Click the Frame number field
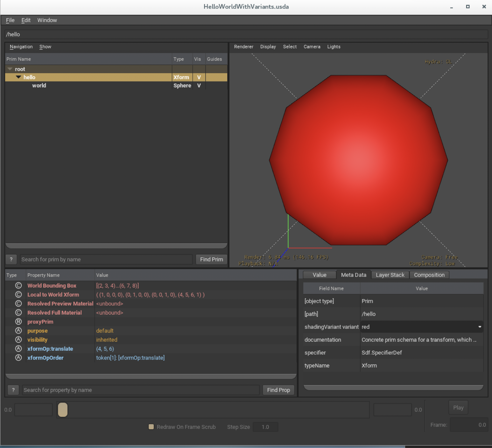 click(469, 425)
